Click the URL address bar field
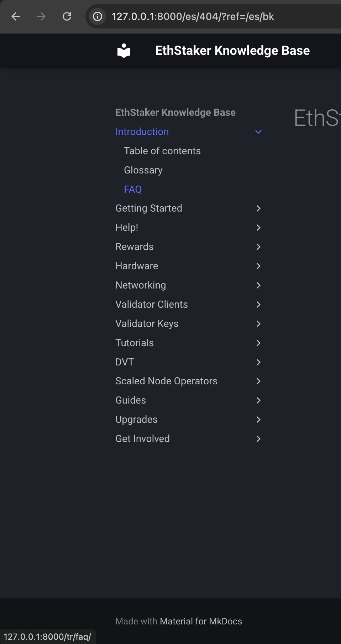 [x=214, y=16]
